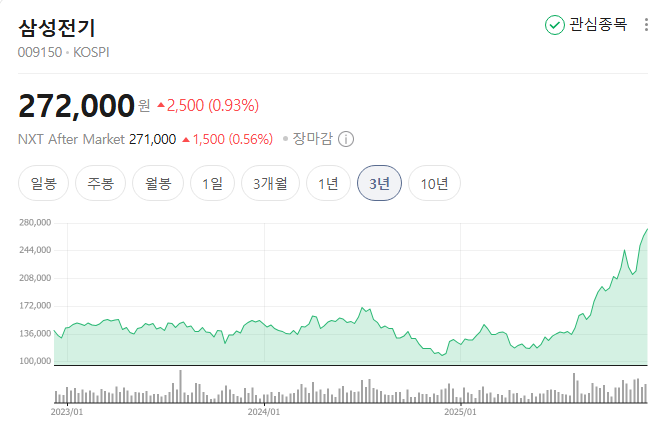Viewport: 658px width, 425px height.
Task: Choose the 3개월 three-month range
Action: (270, 183)
